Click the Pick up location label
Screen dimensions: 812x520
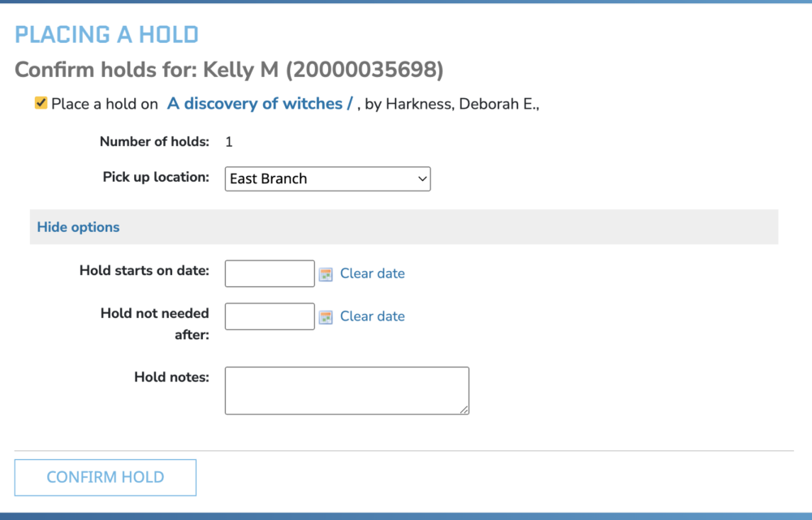point(155,177)
